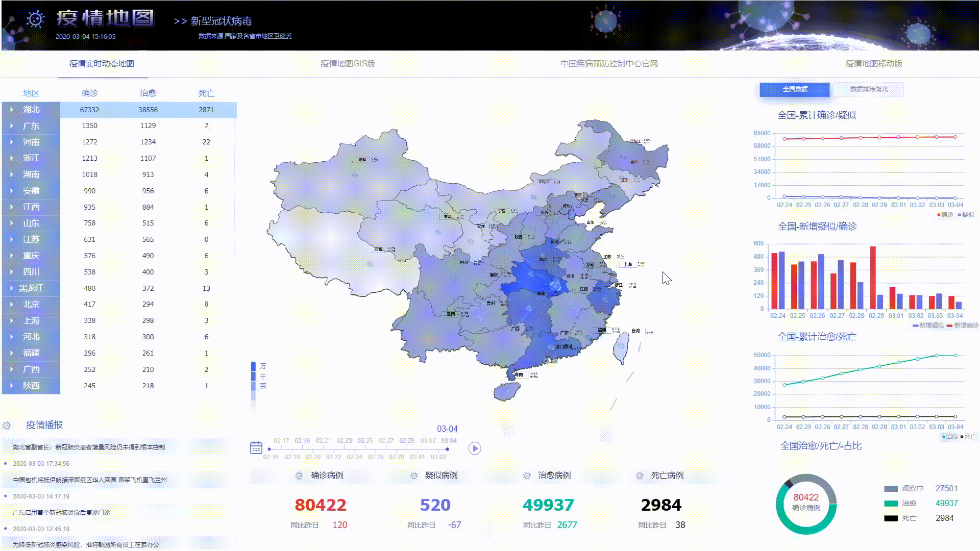
Task: Open the timeline calendar icon
Action: click(x=256, y=448)
